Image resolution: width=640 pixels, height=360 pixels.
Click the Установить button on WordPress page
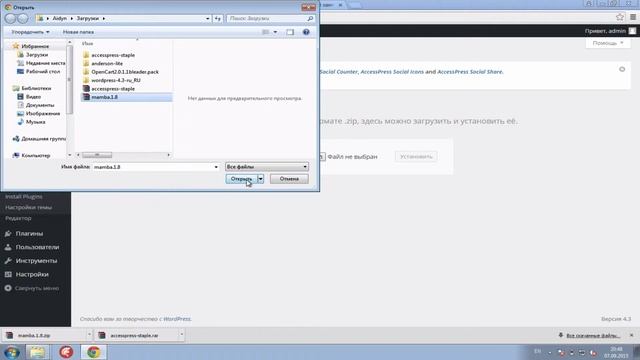click(x=416, y=156)
